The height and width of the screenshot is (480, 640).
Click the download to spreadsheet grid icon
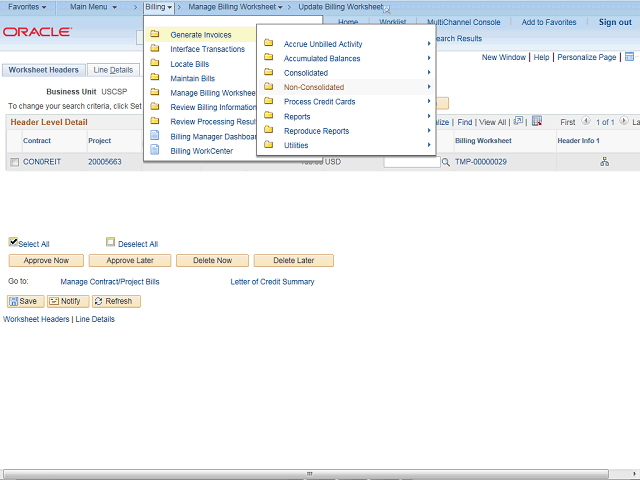537,121
